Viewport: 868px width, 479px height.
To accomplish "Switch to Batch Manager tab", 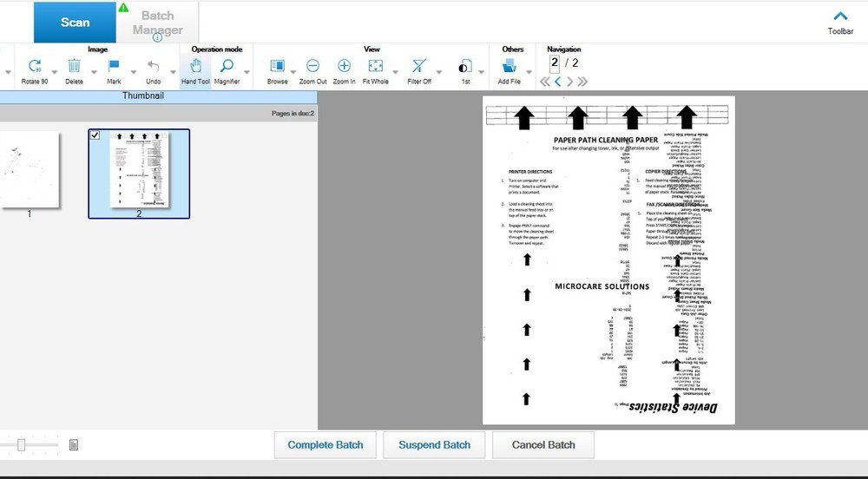I will coord(158,22).
